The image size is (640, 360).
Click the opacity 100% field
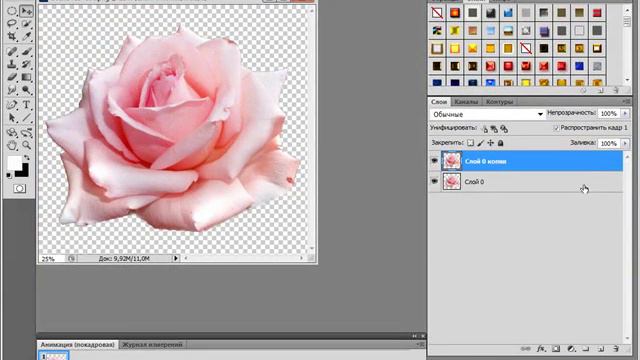click(609, 113)
